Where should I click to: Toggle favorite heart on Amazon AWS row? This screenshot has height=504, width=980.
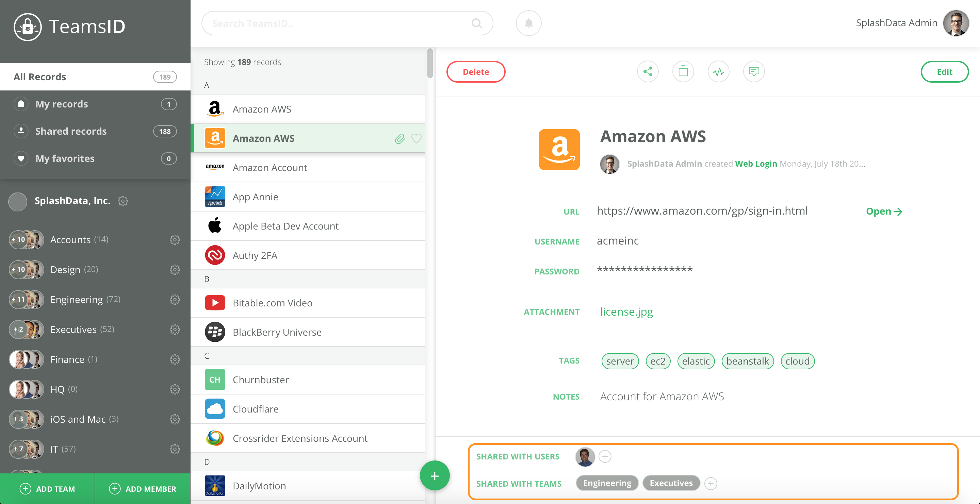tap(416, 138)
